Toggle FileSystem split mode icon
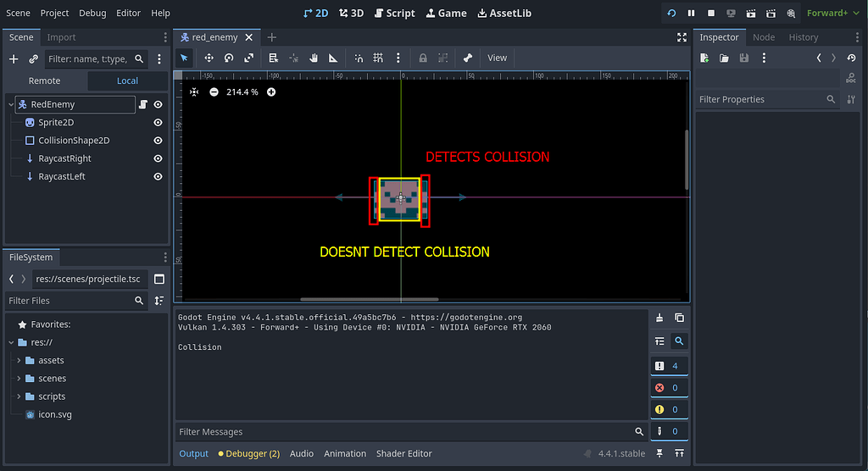This screenshot has height=471, width=868. (x=159, y=279)
